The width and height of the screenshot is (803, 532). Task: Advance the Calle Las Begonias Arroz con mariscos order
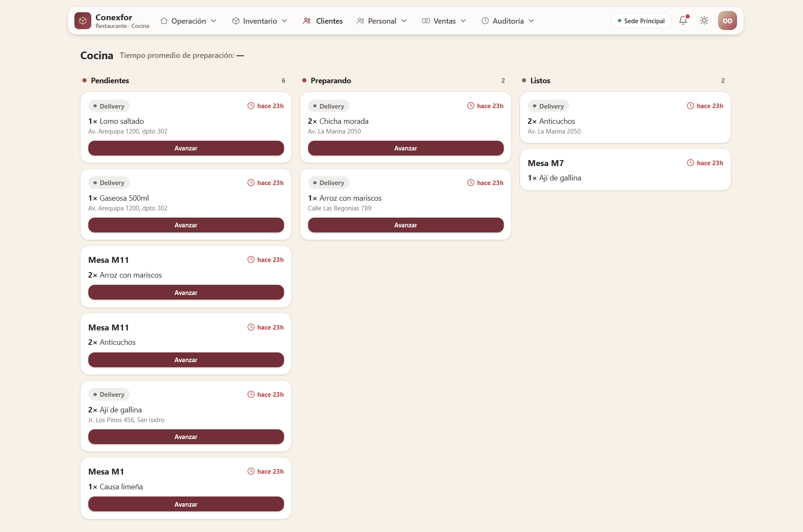click(x=406, y=225)
